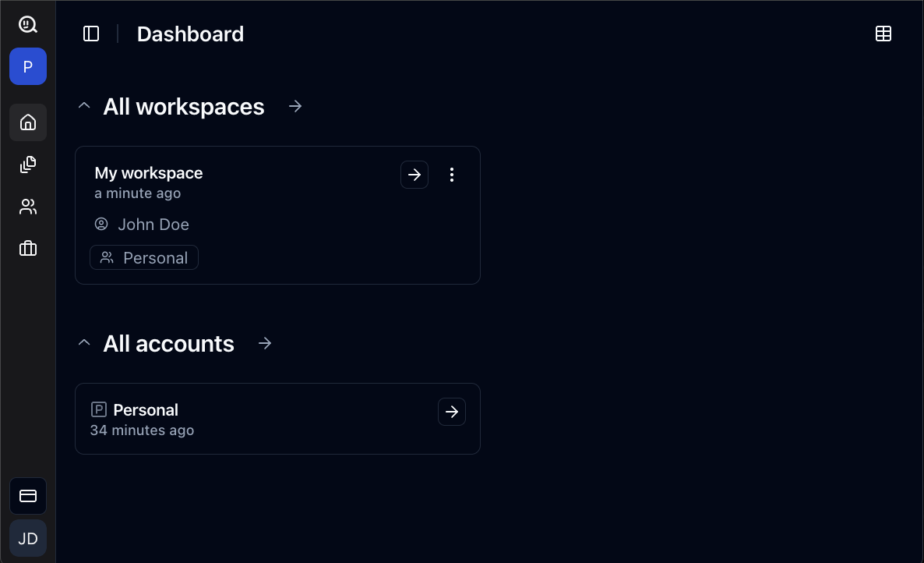Click the Personal tag badge
The height and width of the screenshot is (563, 924).
tap(144, 258)
